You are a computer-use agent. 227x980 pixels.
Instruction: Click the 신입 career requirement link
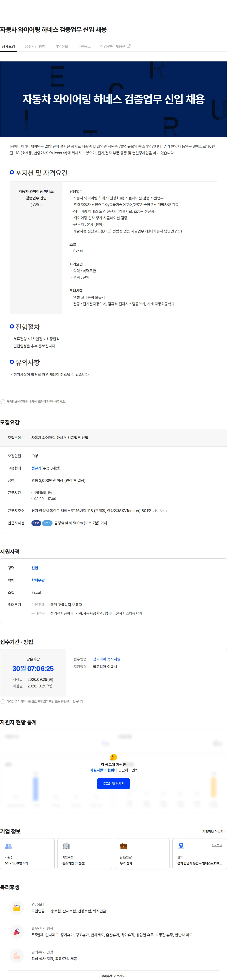click(x=35, y=568)
